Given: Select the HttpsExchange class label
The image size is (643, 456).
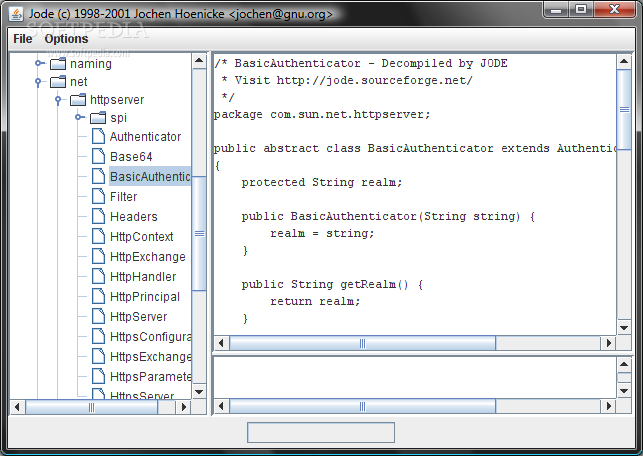Looking at the screenshot, I should (x=150, y=357).
